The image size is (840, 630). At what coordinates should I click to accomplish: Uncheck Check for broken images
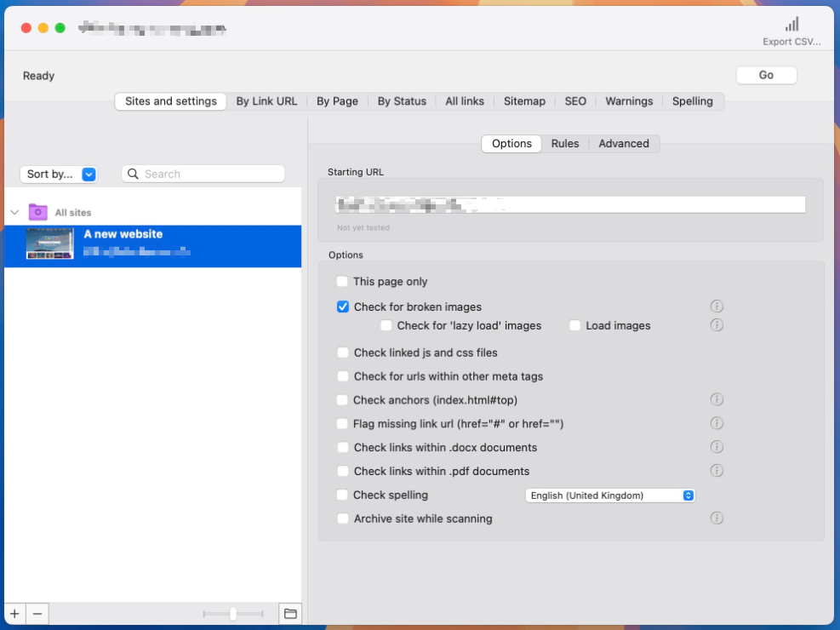(x=343, y=307)
